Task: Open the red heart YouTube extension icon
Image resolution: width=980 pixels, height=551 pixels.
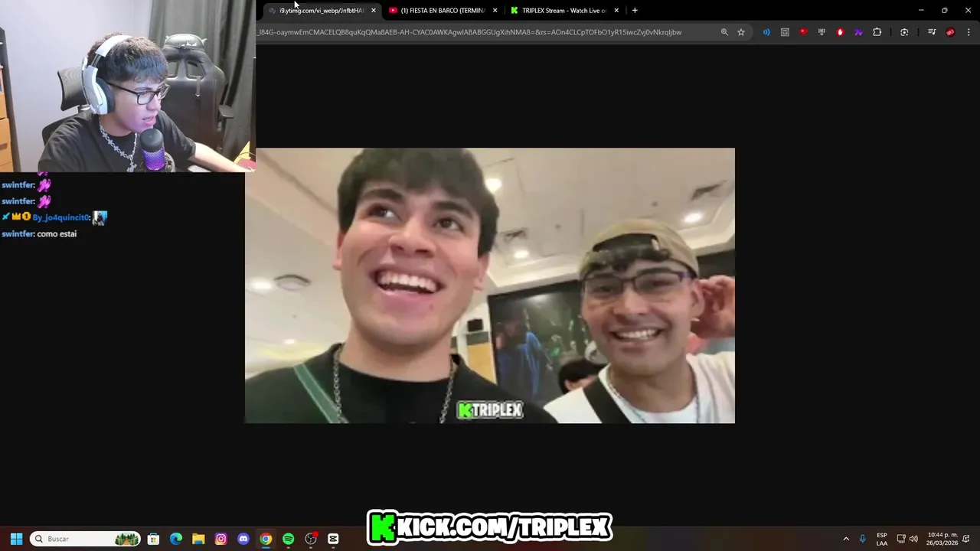Action: (803, 32)
